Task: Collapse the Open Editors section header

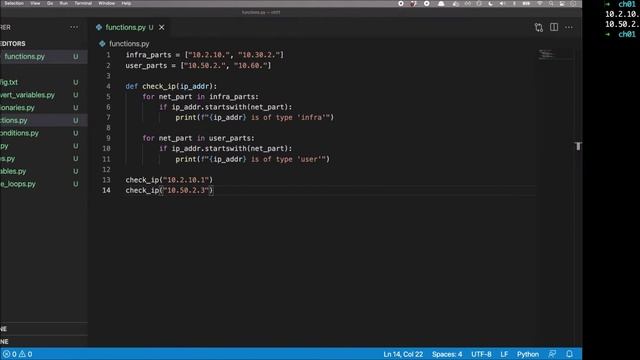Action: click(x=44, y=43)
